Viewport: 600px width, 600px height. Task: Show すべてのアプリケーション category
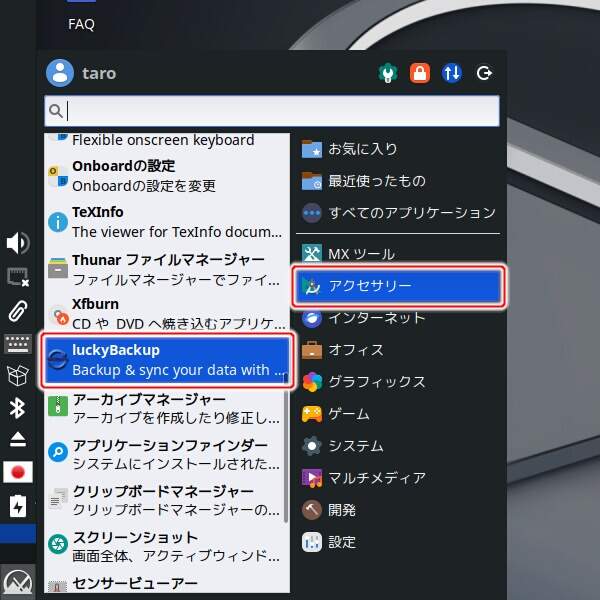398,213
